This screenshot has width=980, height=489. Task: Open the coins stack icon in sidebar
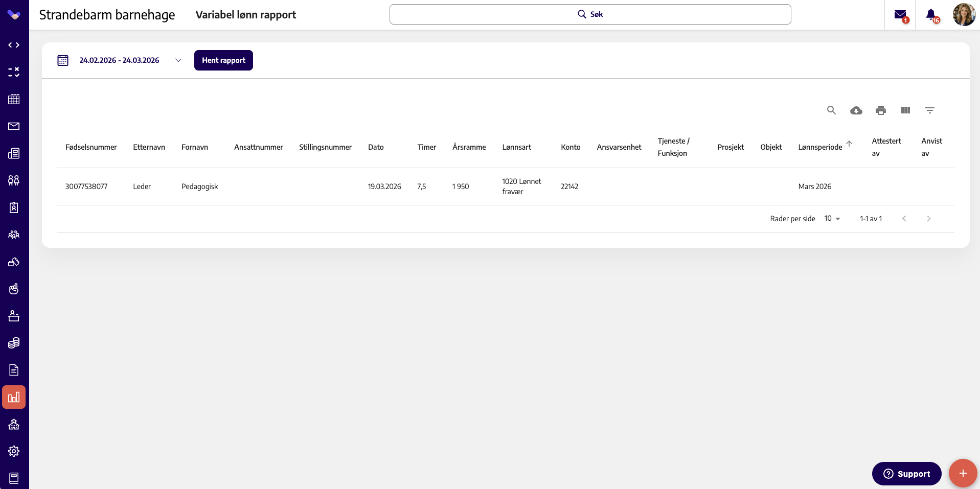(14, 343)
